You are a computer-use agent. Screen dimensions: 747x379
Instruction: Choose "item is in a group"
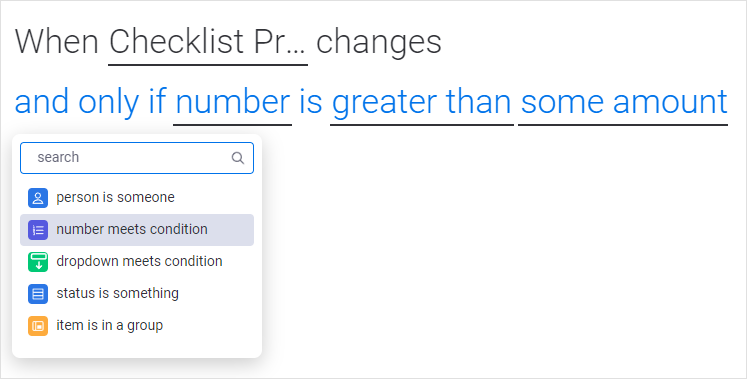pyautogui.click(x=137, y=326)
